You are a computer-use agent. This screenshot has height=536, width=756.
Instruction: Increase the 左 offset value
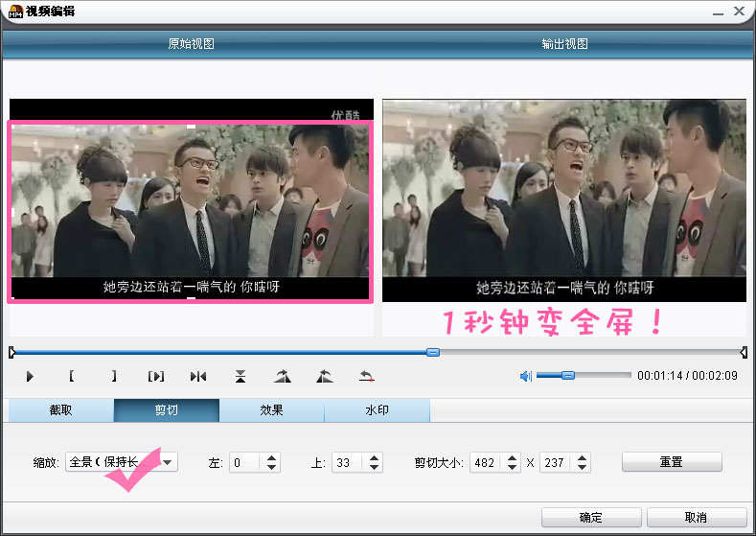pyautogui.click(x=271, y=457)
